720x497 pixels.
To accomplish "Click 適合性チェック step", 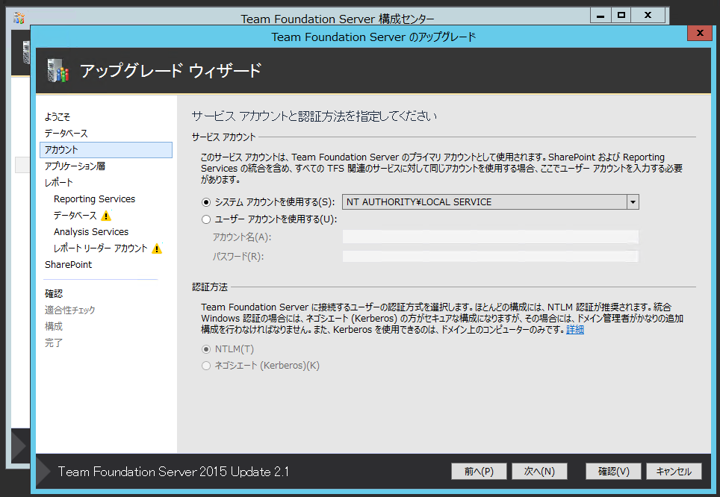I will tap(70, 310).
